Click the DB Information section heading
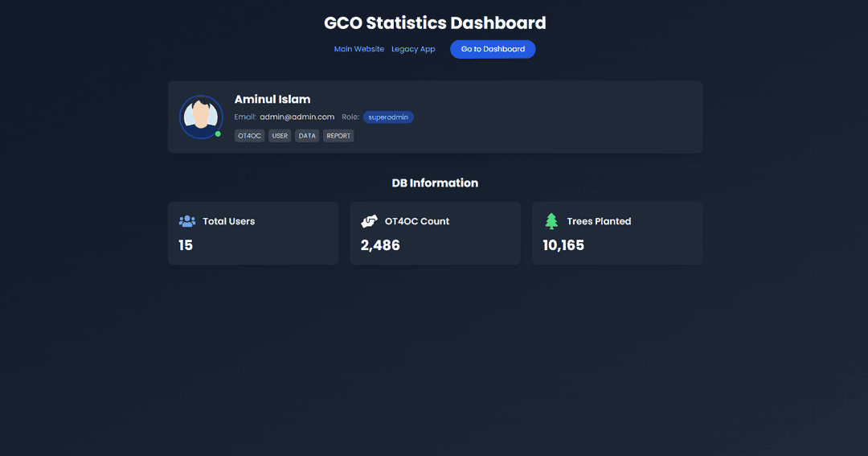Image resolution: width=868 pixels, height=456 pixels. tap(435, 183)
